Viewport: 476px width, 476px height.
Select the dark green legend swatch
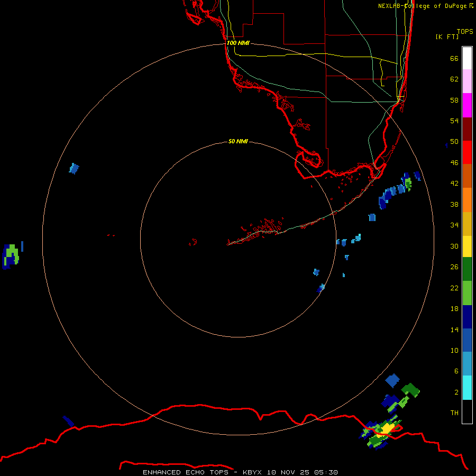(x=467, y=269)
